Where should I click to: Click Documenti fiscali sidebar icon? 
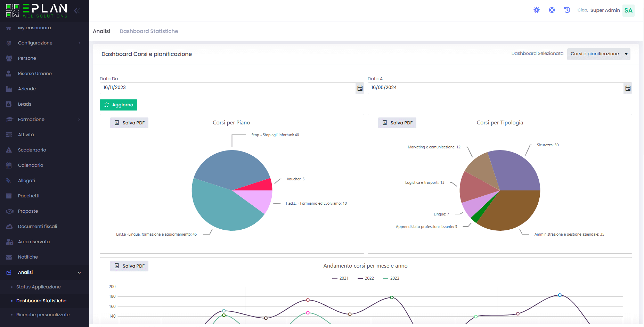pyautogui.click(x=9, y=227)
